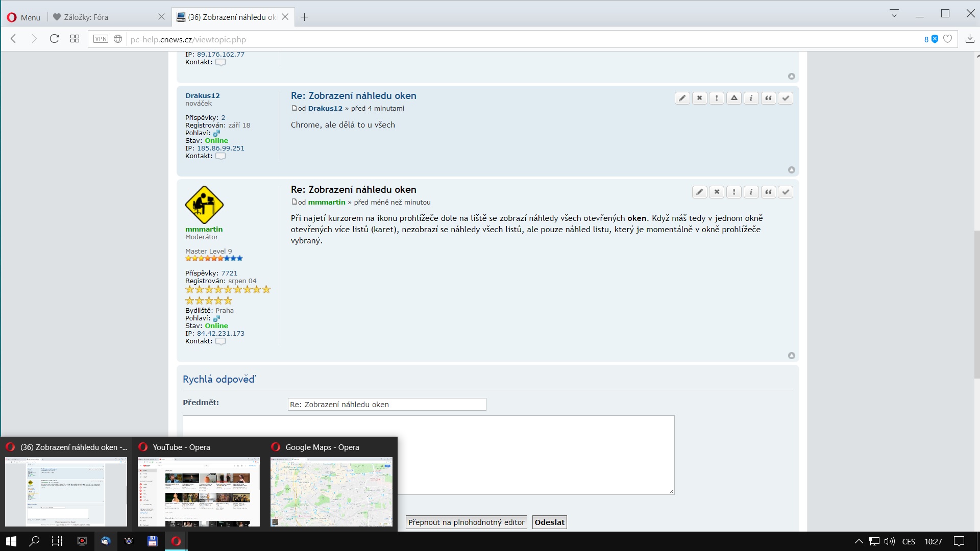980x551 pixels.
Task: Report mmmartin's post with exclamation icon
Action: (x=734, y=192)
